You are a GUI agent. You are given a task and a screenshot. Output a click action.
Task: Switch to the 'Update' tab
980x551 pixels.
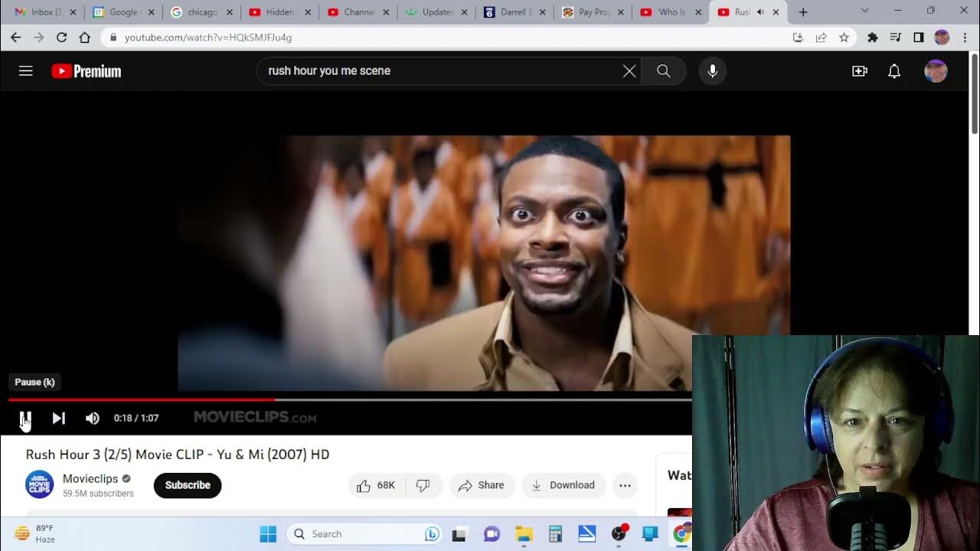click(435, 12)
